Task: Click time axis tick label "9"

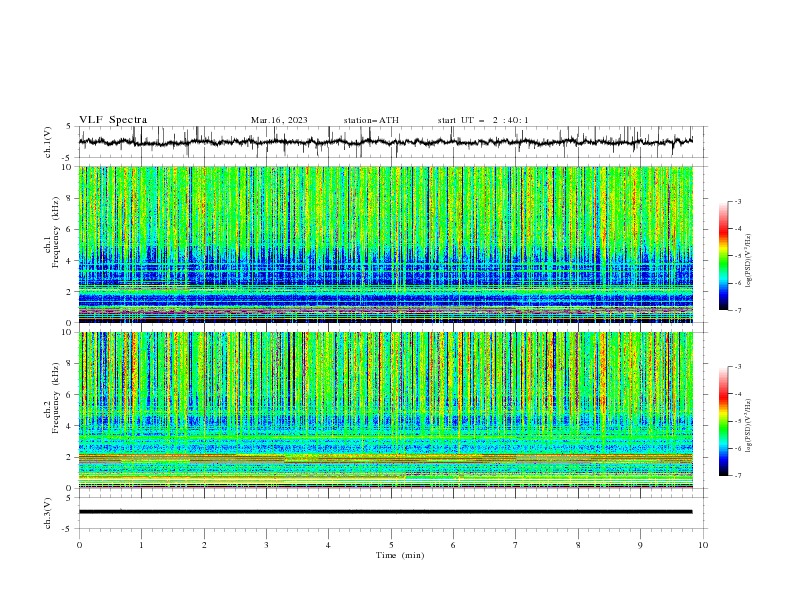Action: click(x=640, y=545)
